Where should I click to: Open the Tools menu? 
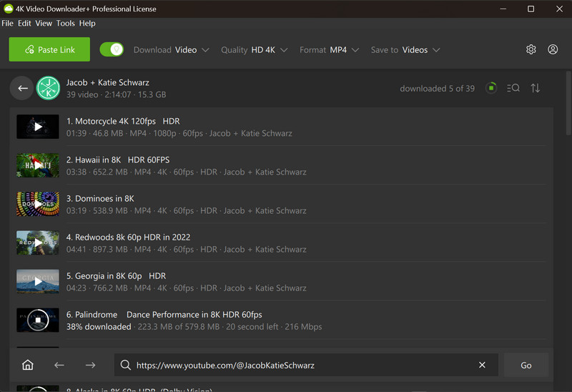[65, 24]
